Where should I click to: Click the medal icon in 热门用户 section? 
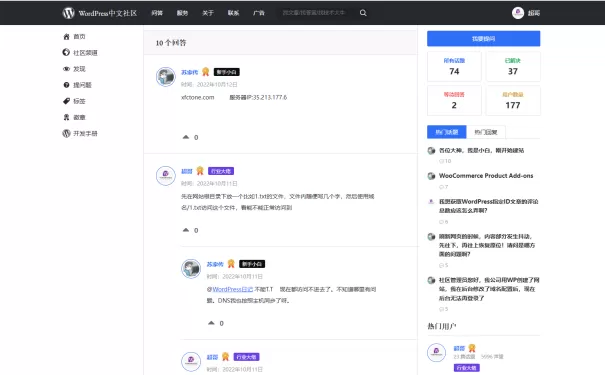pyautogui.click(x=472, y=348)
